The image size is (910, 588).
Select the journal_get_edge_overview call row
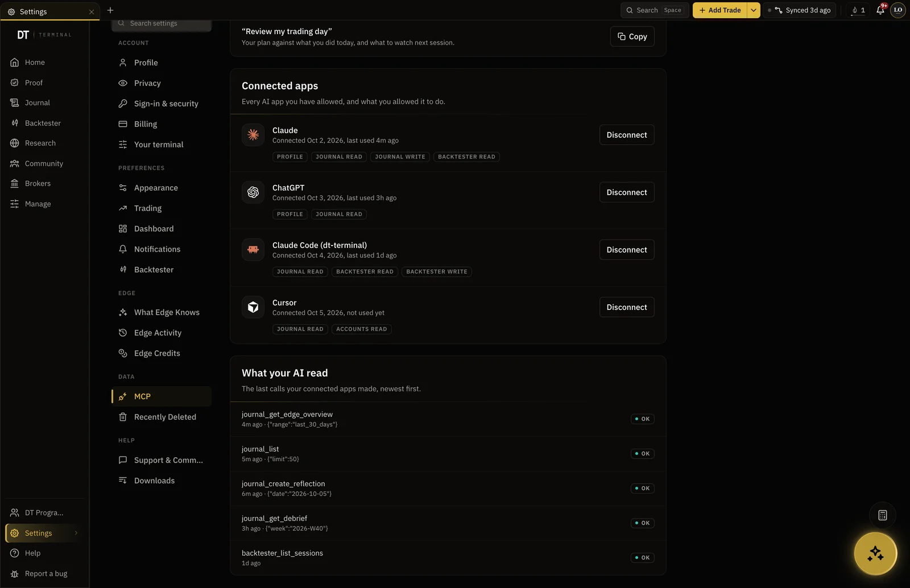448,419
